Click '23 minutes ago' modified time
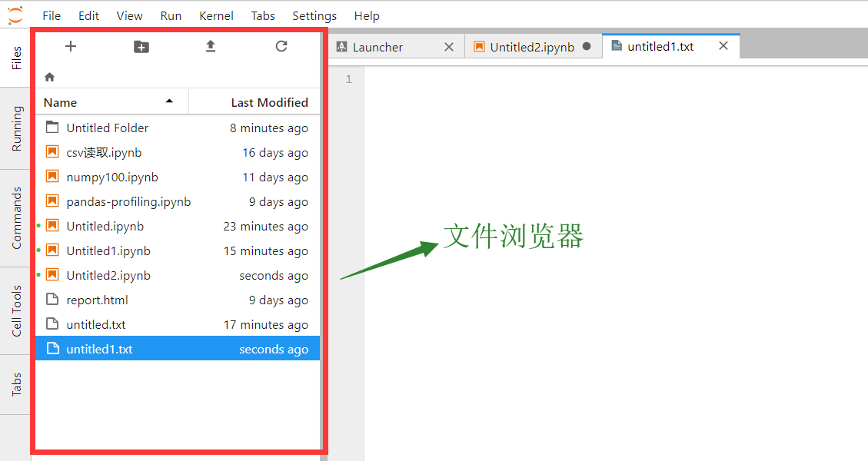This screenshot has height=461, width=868. click(266, 227)
